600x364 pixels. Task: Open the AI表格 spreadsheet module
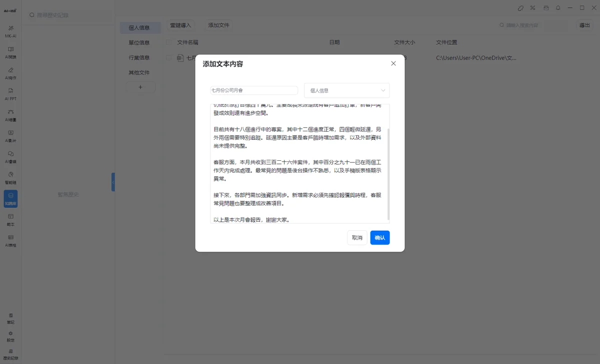(10, 241)
